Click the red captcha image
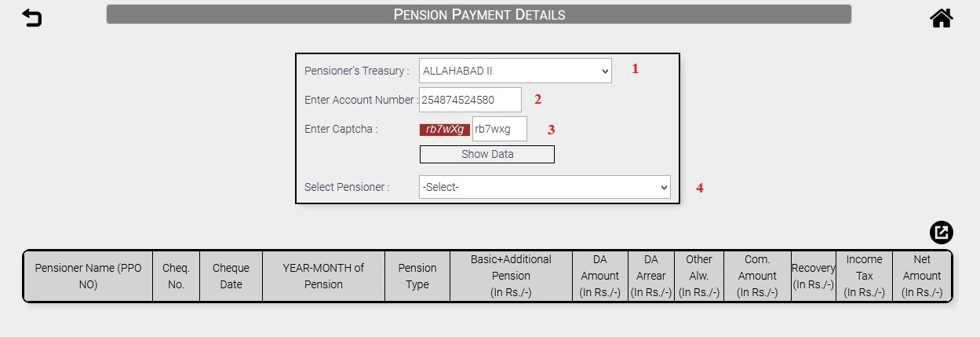The height and width of the screenshot is (337, 980). click(445, 130)
